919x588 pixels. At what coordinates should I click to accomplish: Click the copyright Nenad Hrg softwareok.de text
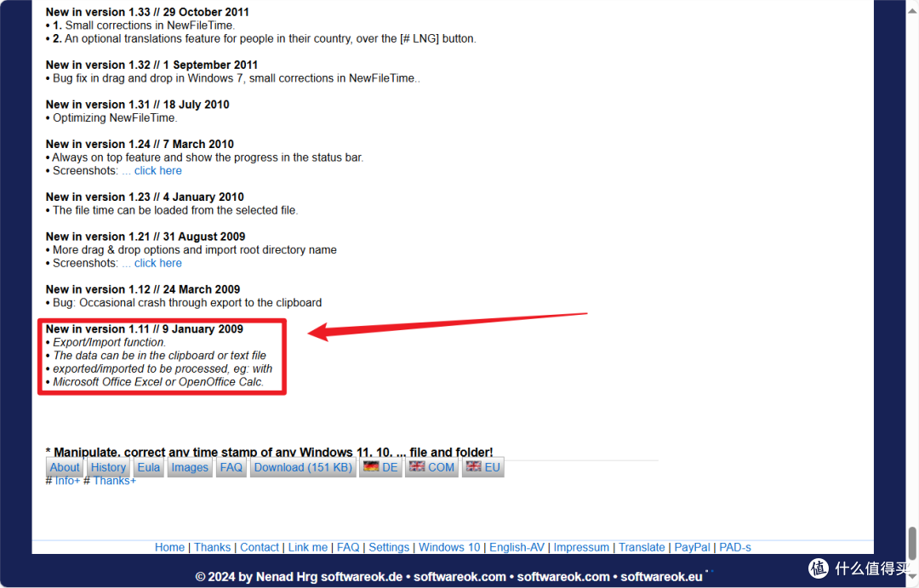click(x=299, y=577)
